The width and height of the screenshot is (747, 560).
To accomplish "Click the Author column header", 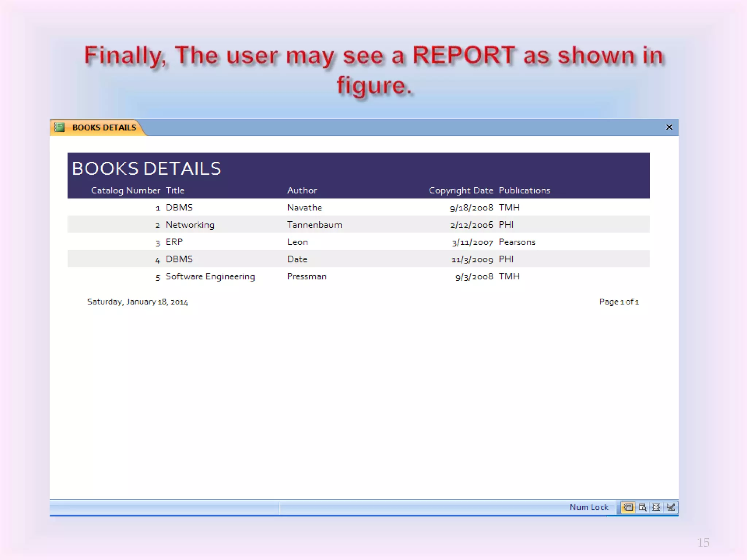I will coord(302,190).
